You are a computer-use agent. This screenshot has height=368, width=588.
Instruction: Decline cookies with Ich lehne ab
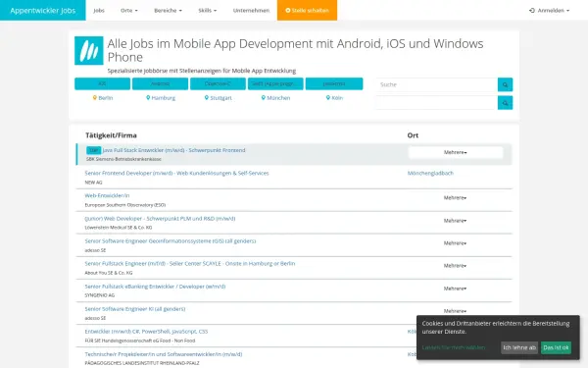[519, 347]
